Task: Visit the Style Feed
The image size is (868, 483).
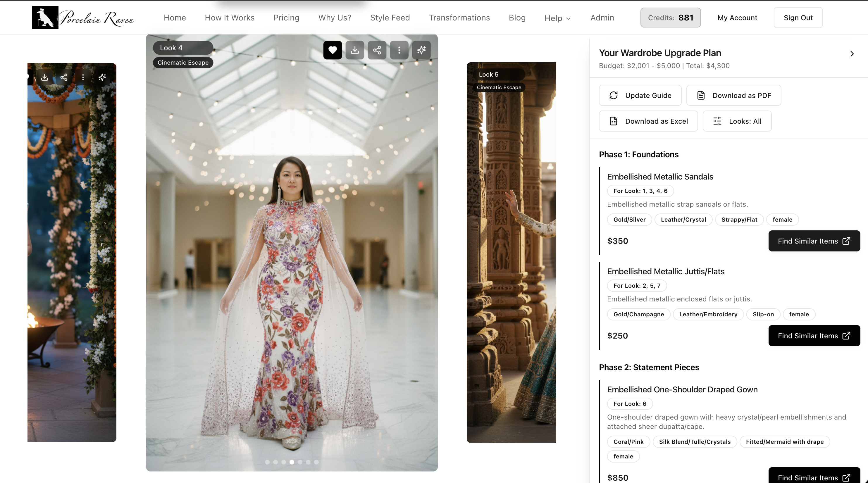Action: [390, 18]
